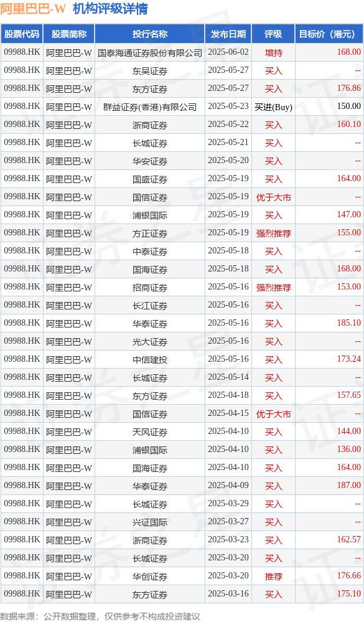Image resolution: width=364 pixels, height=622 pixels.
Task: Click the 强烈推荐 rating for 方正证券
Action: coord(273,233)
